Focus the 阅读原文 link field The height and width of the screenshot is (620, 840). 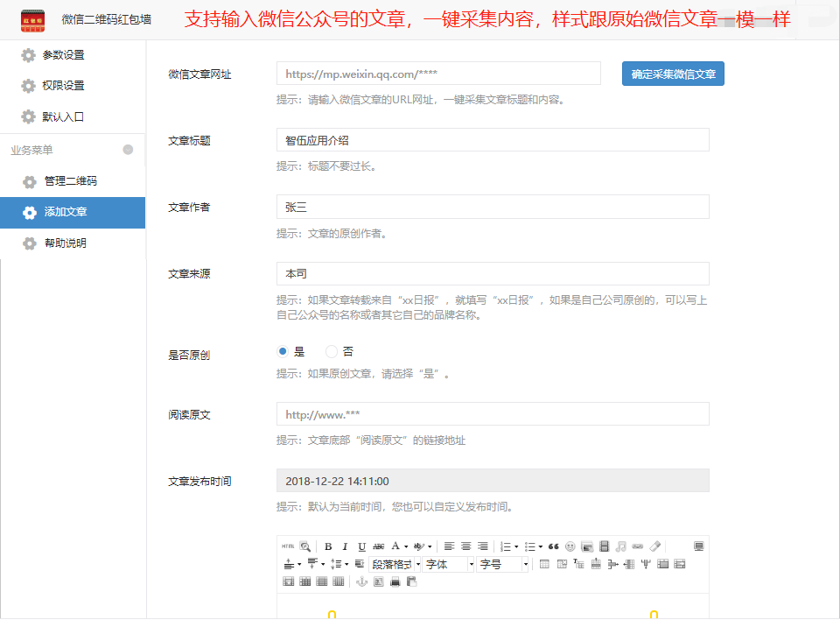pyautogui.click(x=493, y=414)
